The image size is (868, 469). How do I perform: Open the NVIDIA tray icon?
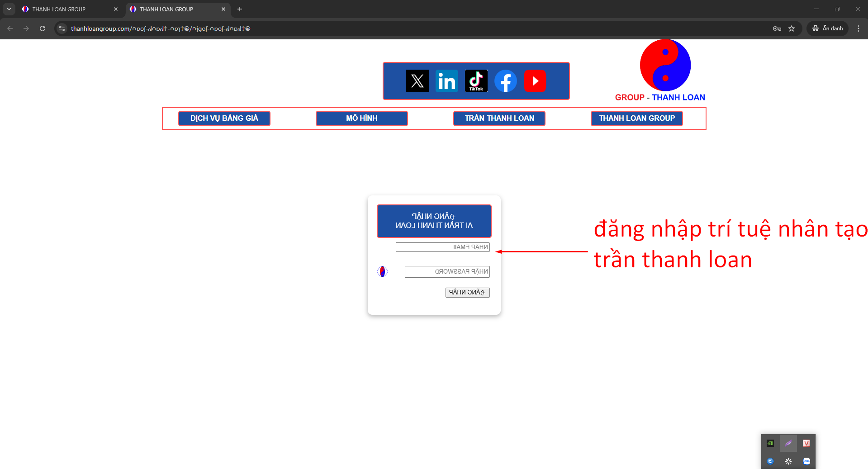(770, 443)
